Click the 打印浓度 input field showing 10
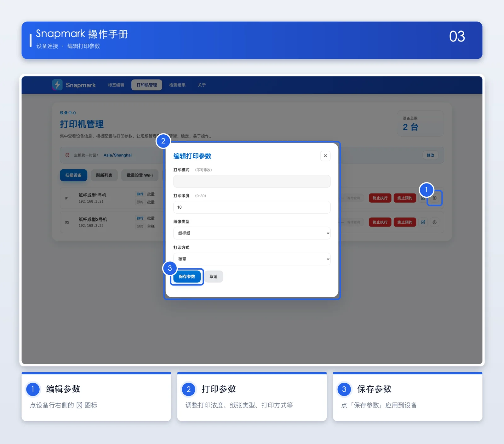Screen dimensions: 504x444 [x=252, y=207]
